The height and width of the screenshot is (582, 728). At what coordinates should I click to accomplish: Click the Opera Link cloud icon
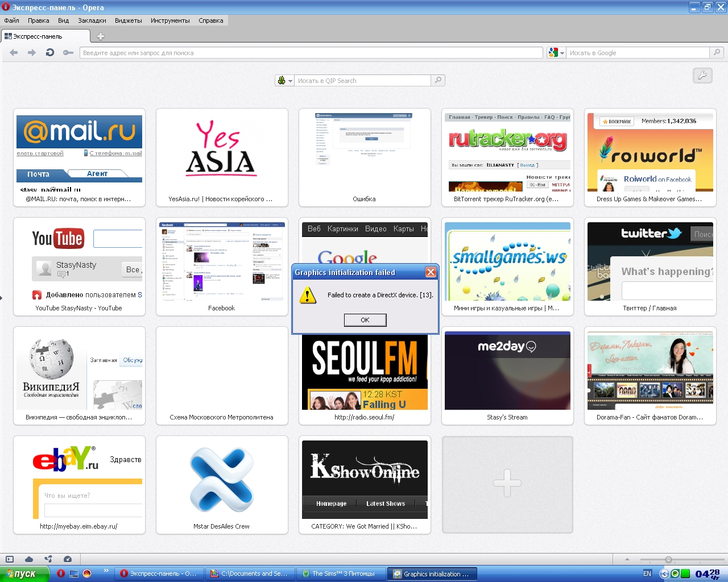[x=29, y=559]
